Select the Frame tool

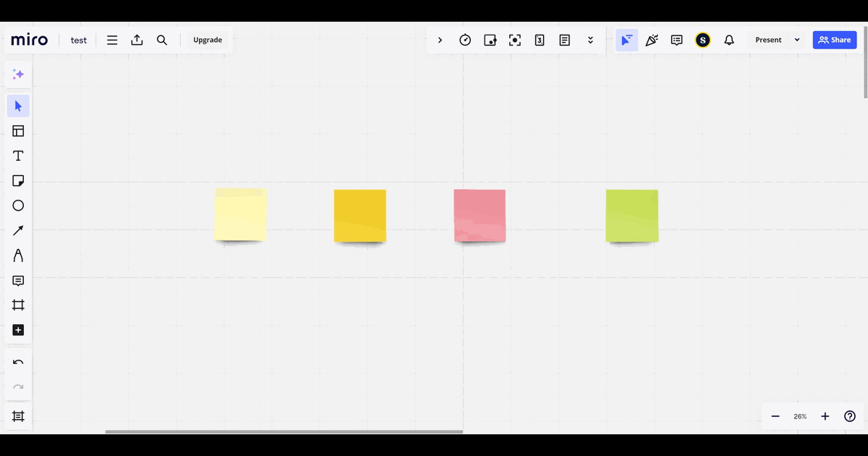coord(19,305)
